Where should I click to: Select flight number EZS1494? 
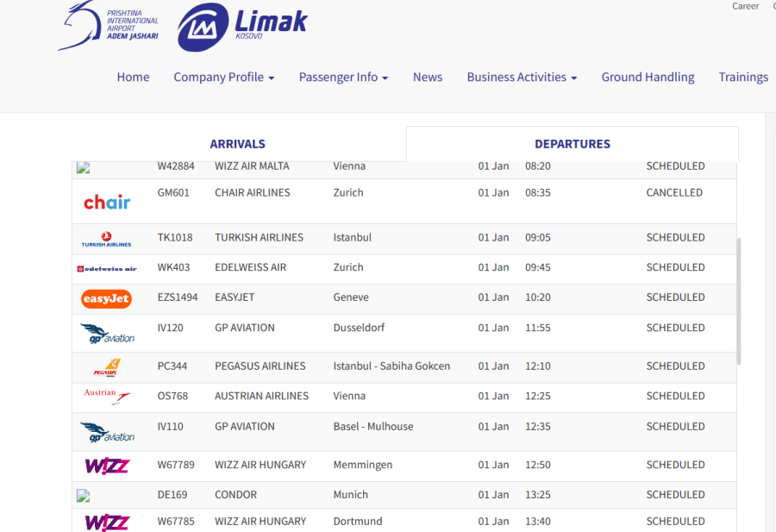[x=177, y=297]
